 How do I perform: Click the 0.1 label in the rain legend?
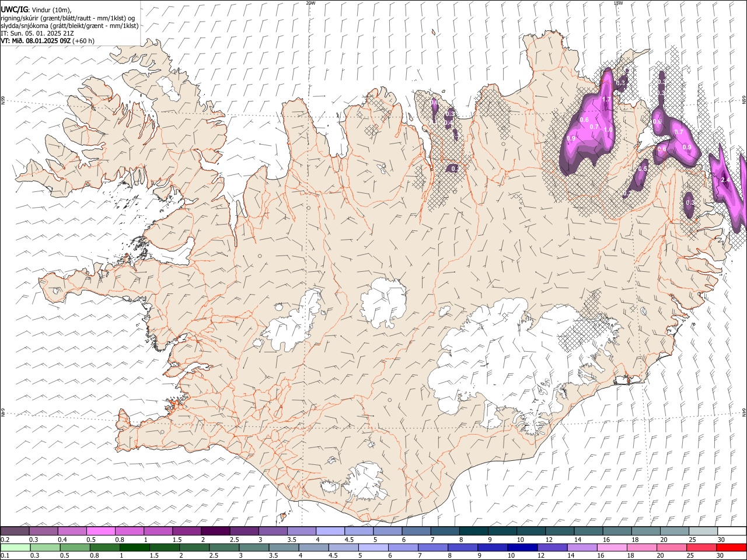[x=5, y=556]
